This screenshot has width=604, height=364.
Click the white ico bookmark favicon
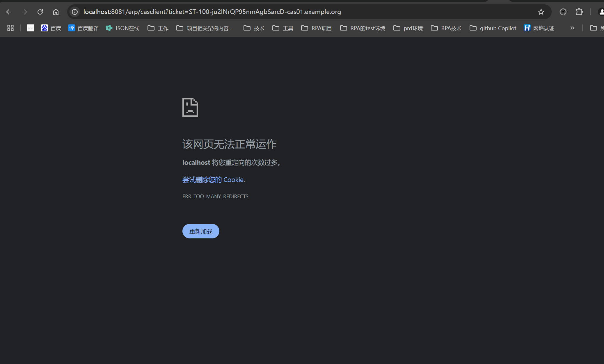[x=31, y=28]
